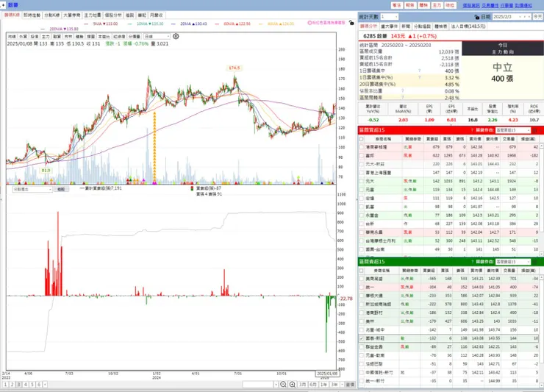Open the 分點進出 dropdown below the chart
Viewport: 544px width, 392px height.
coord(32,189)
